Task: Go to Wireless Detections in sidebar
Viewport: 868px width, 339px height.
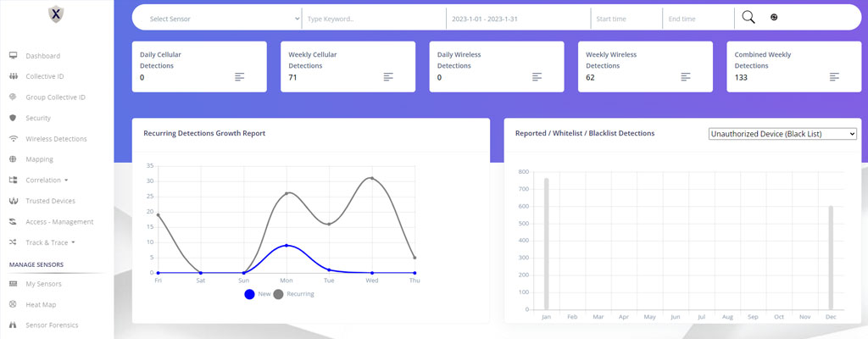Action: (x=56, y=139)
